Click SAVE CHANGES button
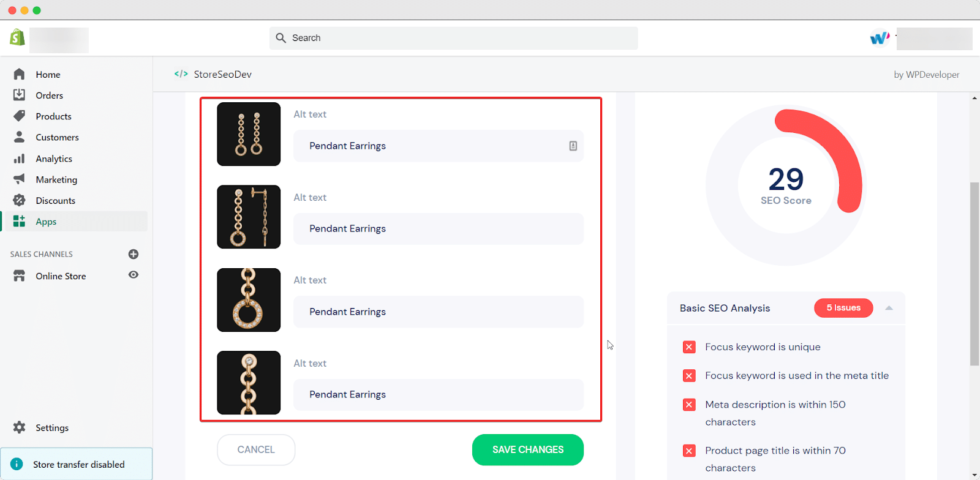The width and height of the screenshot is (980, 480). [x=528, y=449]
